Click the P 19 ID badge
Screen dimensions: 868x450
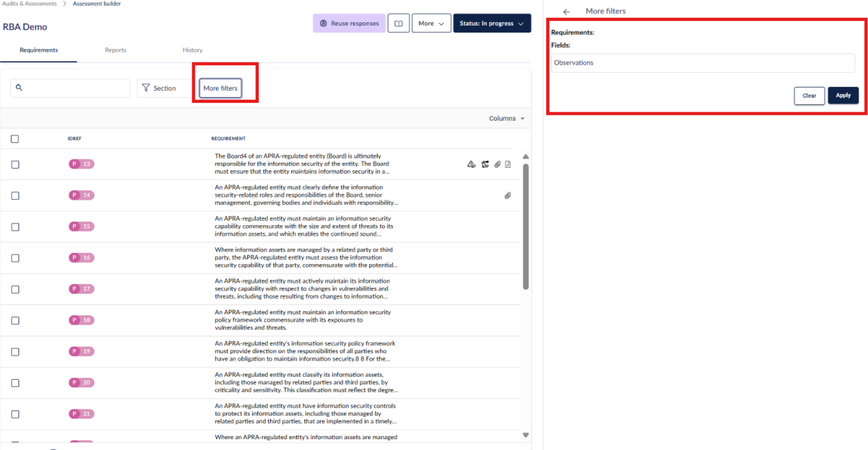point(82,352)
